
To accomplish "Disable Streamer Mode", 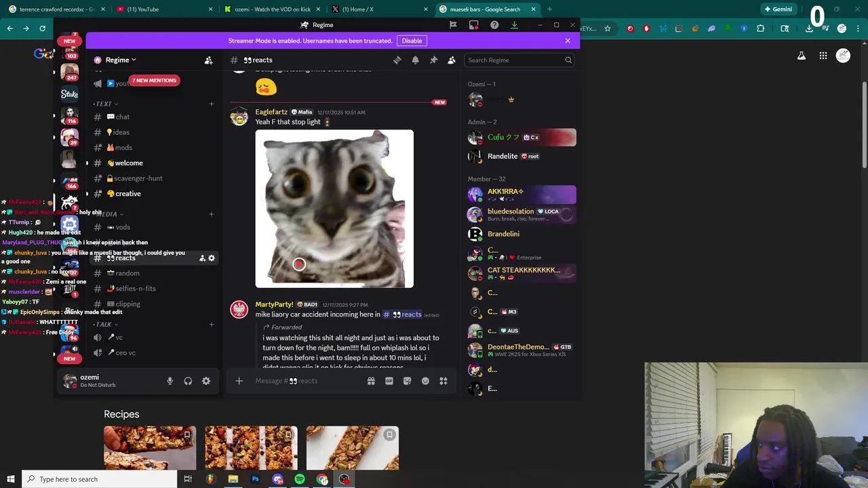I will click(x=412, y=41).
